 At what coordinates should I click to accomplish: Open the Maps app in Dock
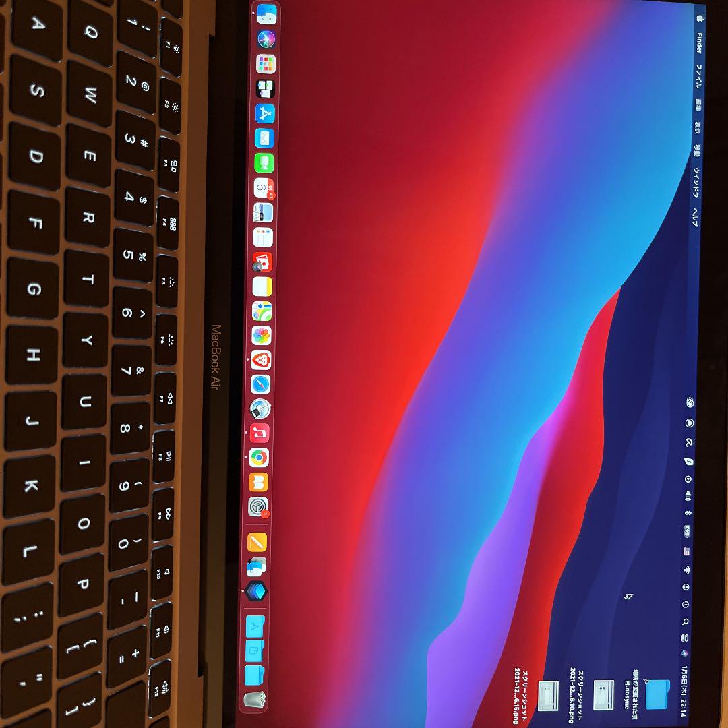(262, 311)
